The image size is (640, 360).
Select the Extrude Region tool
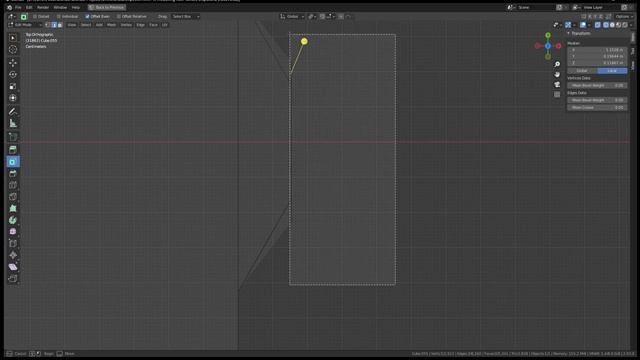[13, 150]
